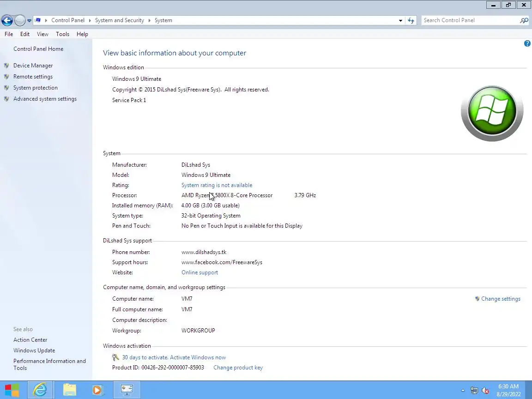Click the shield icon beside System protection
The width and height of the screenshot is (532, 399).
click(6, 88)
